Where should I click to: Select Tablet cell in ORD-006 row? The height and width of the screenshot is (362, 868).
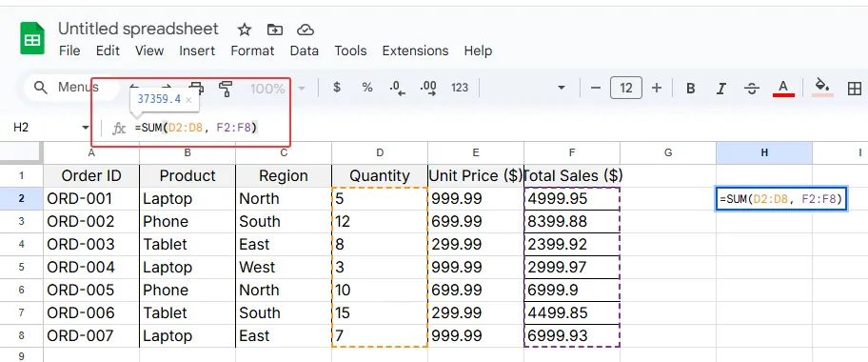pyautogui.click(x=187, y=313)
